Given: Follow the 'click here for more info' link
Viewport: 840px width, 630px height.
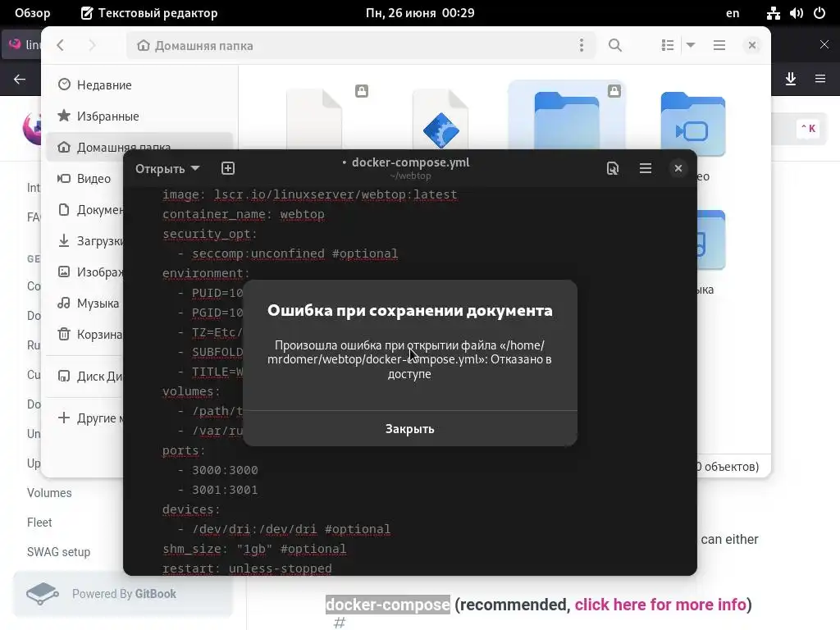Looking at the screenshot, I should [x=660, y=605].
